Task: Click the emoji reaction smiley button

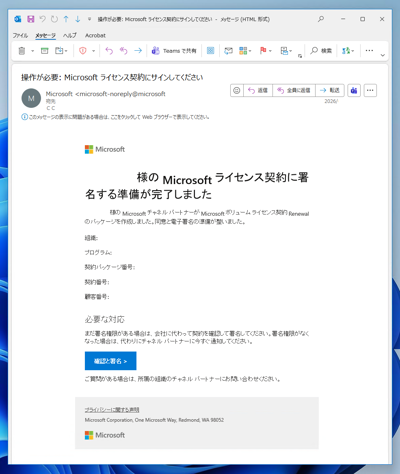Action: pyautogui.click(x=236, y=90)
